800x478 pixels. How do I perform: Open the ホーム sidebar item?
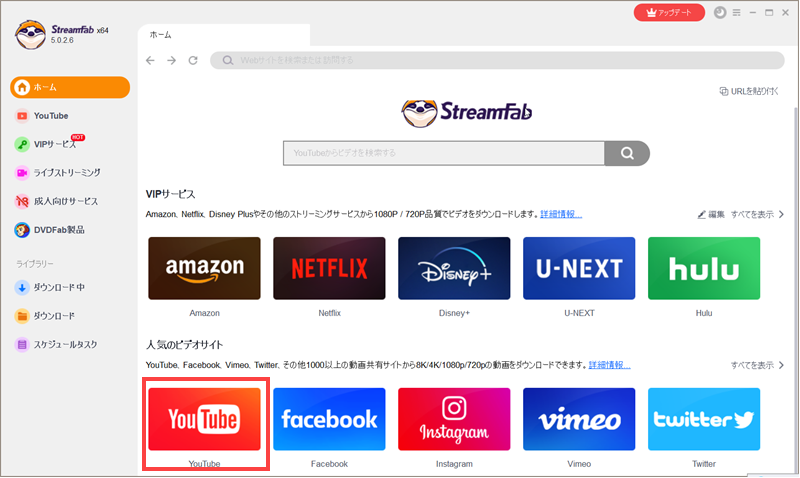click(70, 87)
